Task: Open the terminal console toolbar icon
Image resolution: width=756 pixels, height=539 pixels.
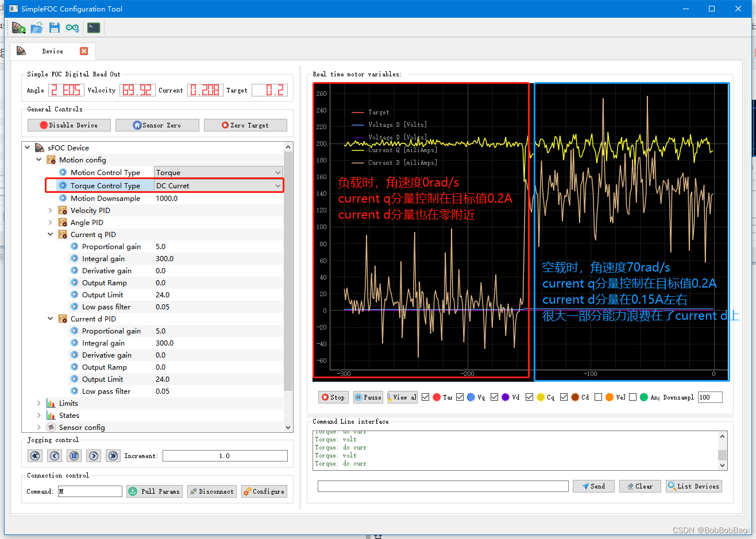Action: pos(94,28)
